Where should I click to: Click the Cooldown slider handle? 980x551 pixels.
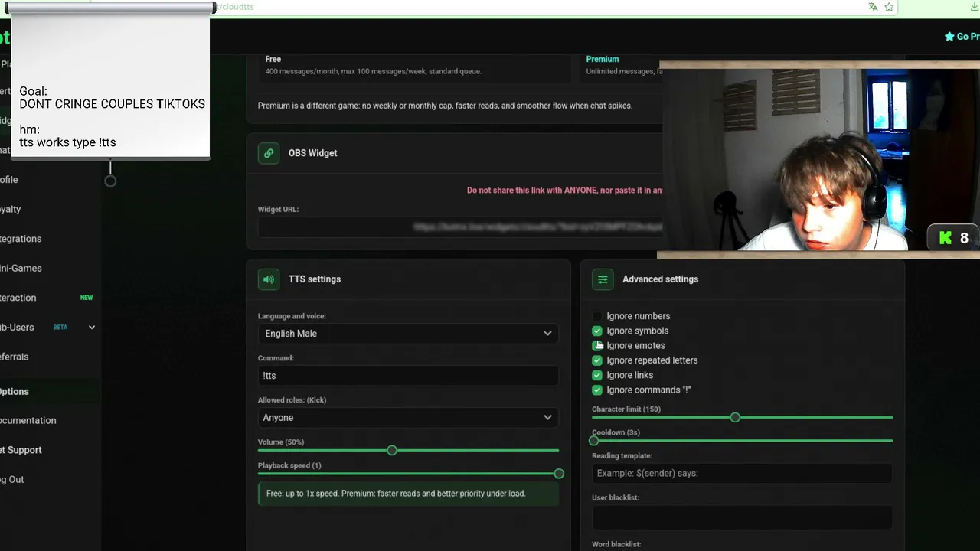pyautogui.click(x=594, y=441)
